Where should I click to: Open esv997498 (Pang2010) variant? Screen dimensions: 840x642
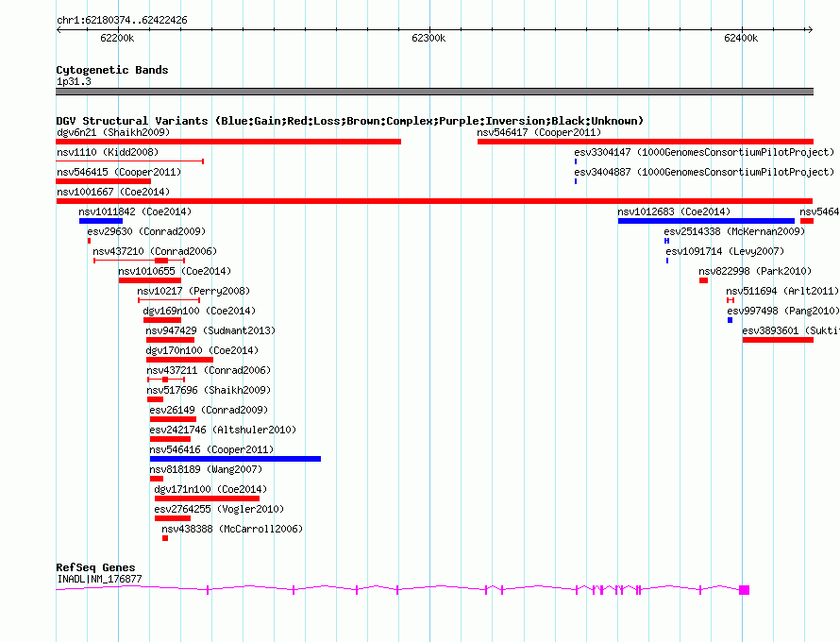782,311
